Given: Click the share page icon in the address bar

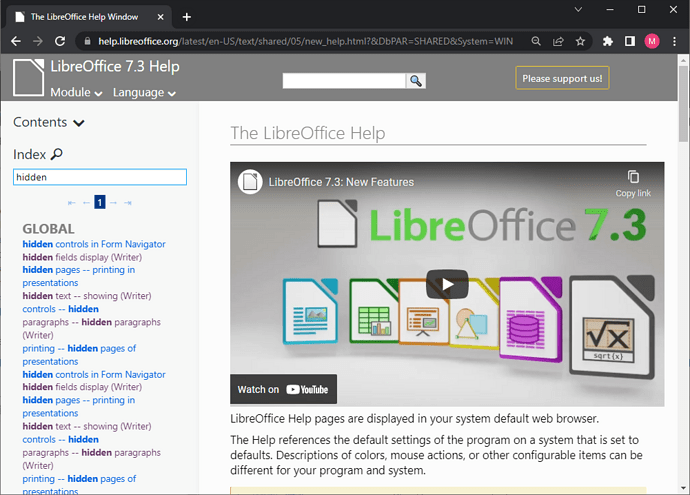Looking at the screenshot, I should pos(558,41).
